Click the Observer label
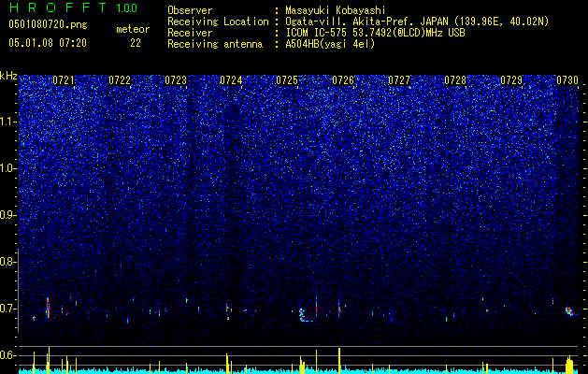The width and height of the screenshot is (588, 374). pyautogui.click(x=190, y=10)
